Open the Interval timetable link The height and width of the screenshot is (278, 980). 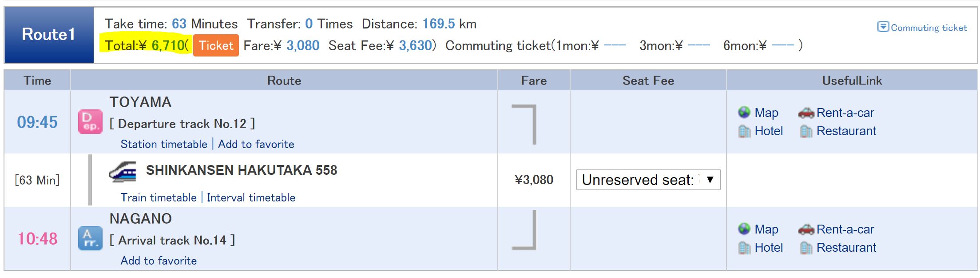pyautogui.click(x=251, y=197)
